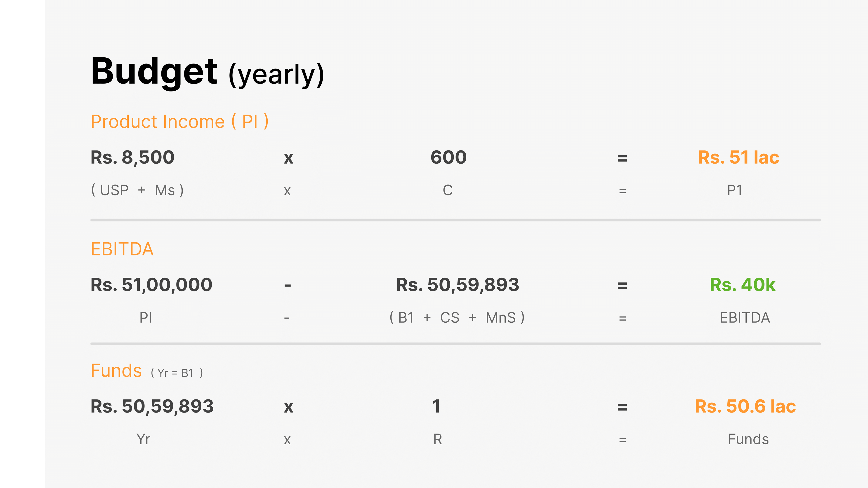
Task: Select the "( B1 + CS + MnS )" label
Action: click(x=457, y=318)
